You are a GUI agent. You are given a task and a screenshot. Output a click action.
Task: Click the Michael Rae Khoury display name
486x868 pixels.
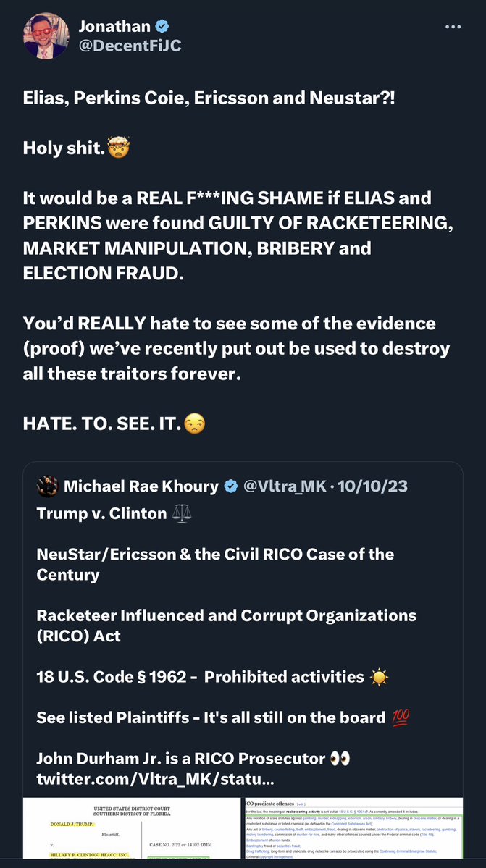click(x=141, y=487)
